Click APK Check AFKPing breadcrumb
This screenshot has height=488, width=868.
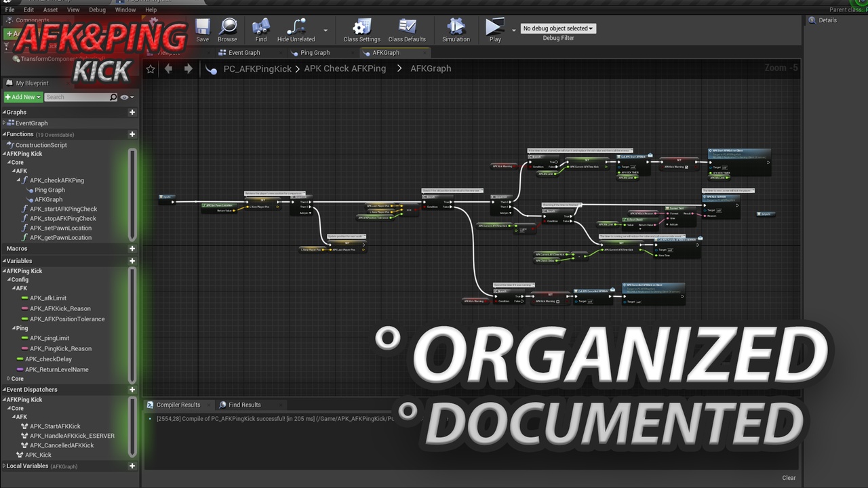345,68
